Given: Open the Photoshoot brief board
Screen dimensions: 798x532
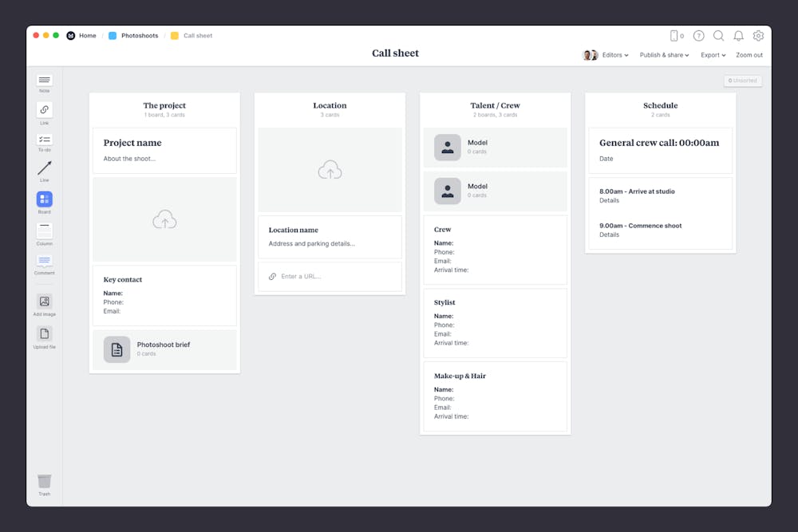Looking at the screenshot, I should pyautogui.click(x=164, y=349).
